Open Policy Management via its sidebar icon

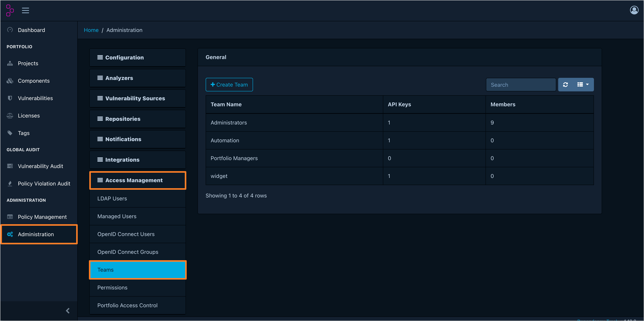coord(10,217)
